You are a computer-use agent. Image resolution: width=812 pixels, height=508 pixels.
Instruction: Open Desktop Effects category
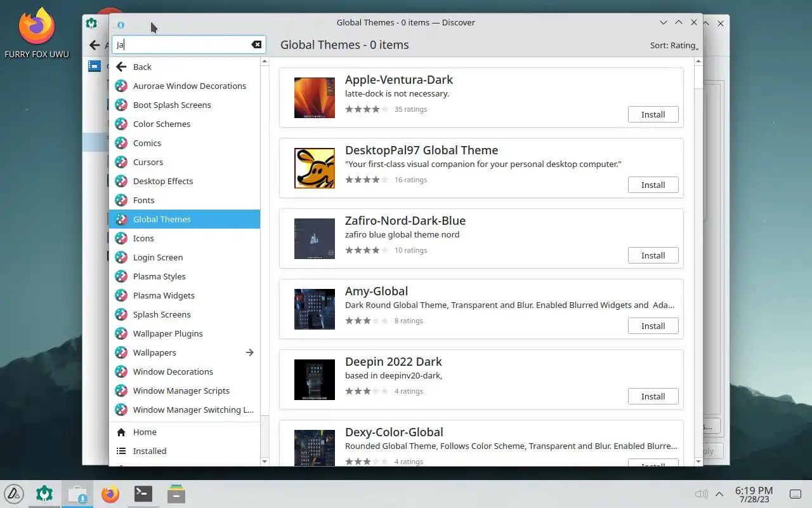[x=185, y=181]
